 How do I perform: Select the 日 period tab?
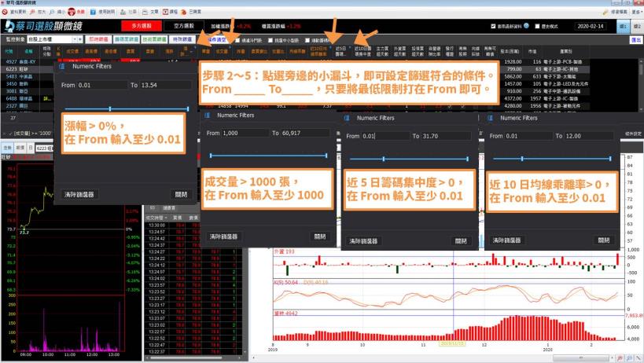(x=31, y=148)
